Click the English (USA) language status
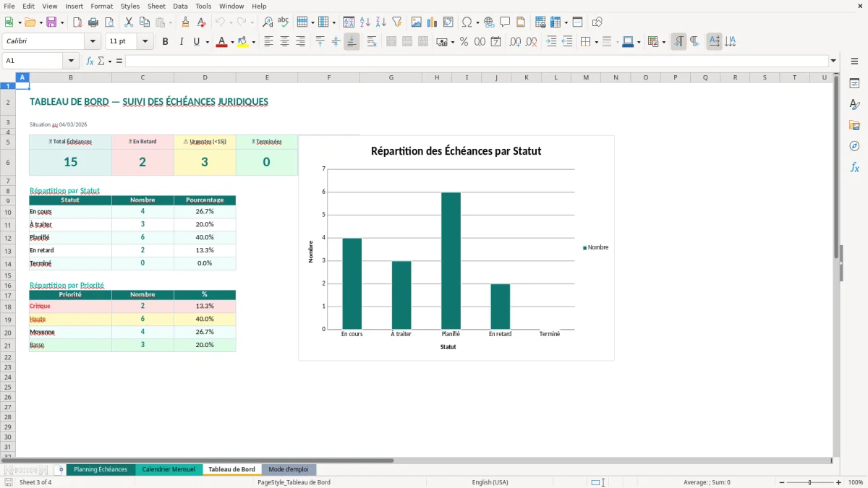The image size is (868, 488). point(490,482)
